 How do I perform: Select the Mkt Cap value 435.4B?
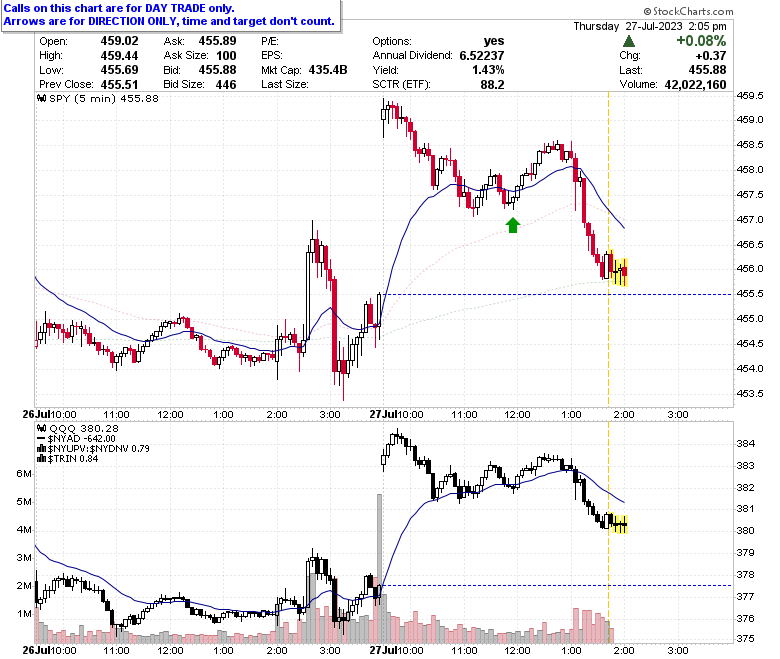coord(328,70)
